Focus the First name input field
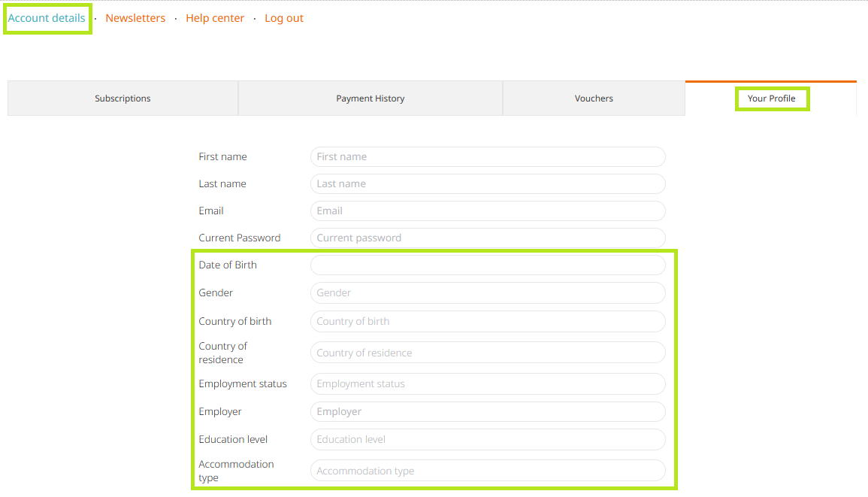 pyautogui.click(x=488, y=157)
